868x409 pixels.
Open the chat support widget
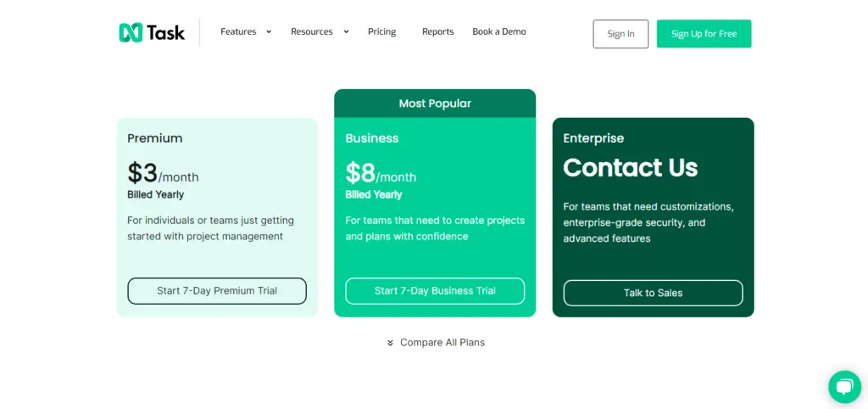coord(845,387)
